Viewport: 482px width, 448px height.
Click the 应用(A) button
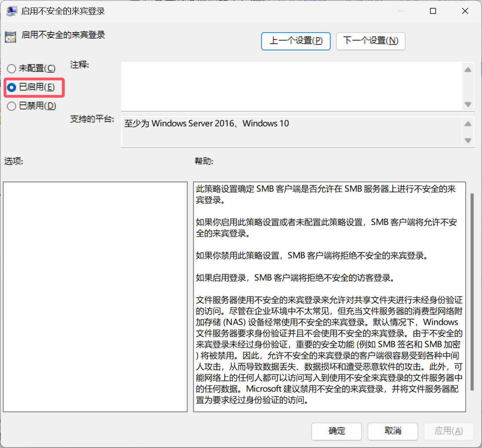449,431
